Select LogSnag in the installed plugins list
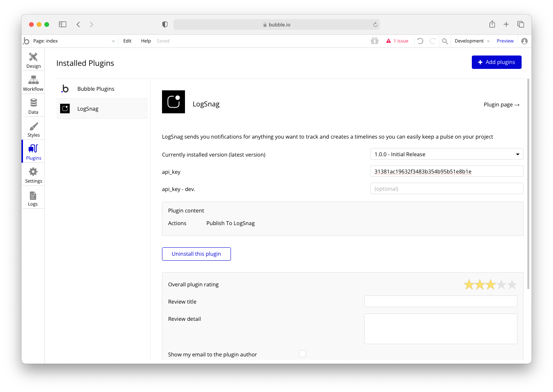Viewport: 553px width, 392px height. 102,109
